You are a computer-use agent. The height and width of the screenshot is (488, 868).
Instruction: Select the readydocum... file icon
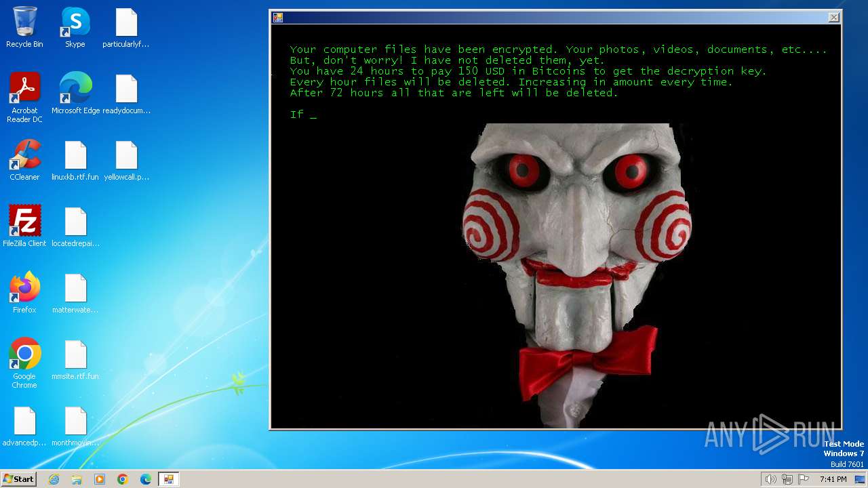point(126,94)
